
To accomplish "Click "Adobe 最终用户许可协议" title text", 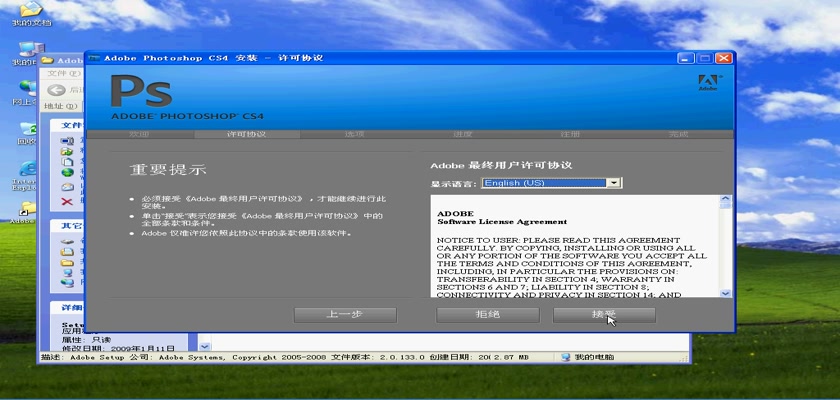I will pos(501,165).
